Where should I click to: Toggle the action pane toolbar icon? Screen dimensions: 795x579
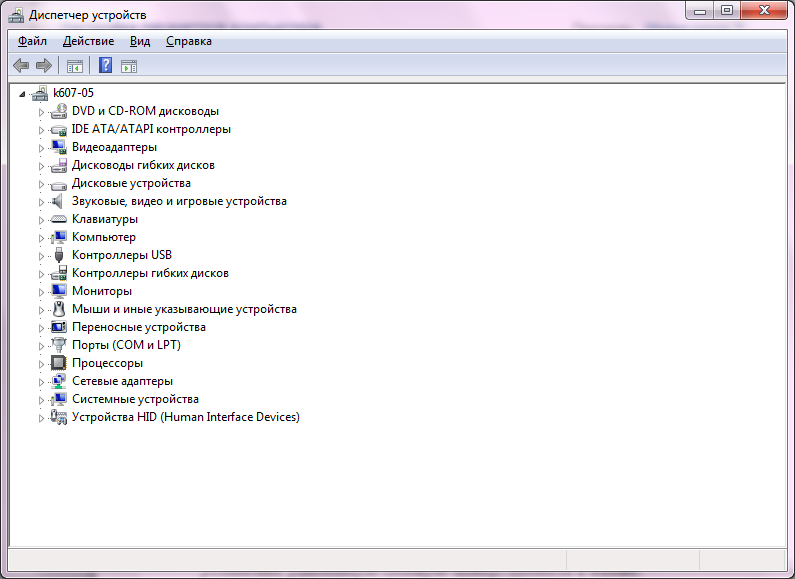click(x=129, y=66)
